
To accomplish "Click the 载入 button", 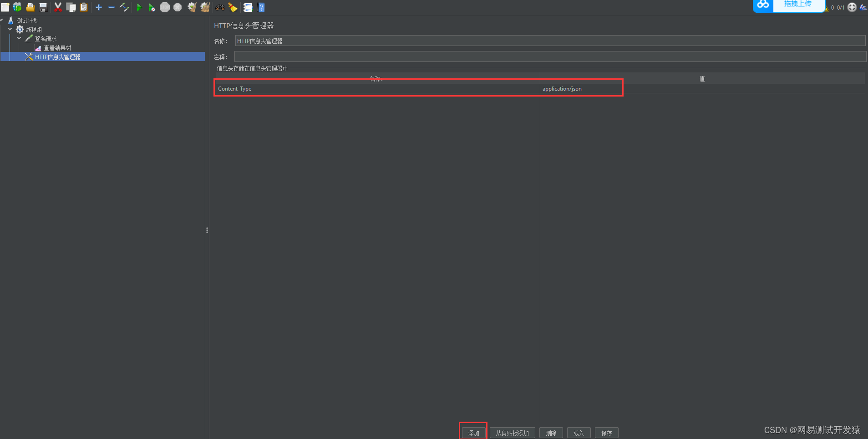I will pyautogui.click(x=579, y=433).
